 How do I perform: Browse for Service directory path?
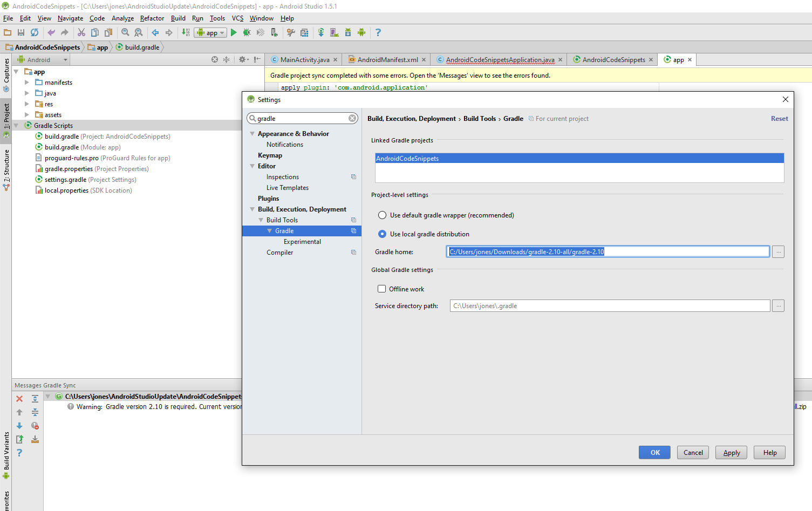point(778,305)
